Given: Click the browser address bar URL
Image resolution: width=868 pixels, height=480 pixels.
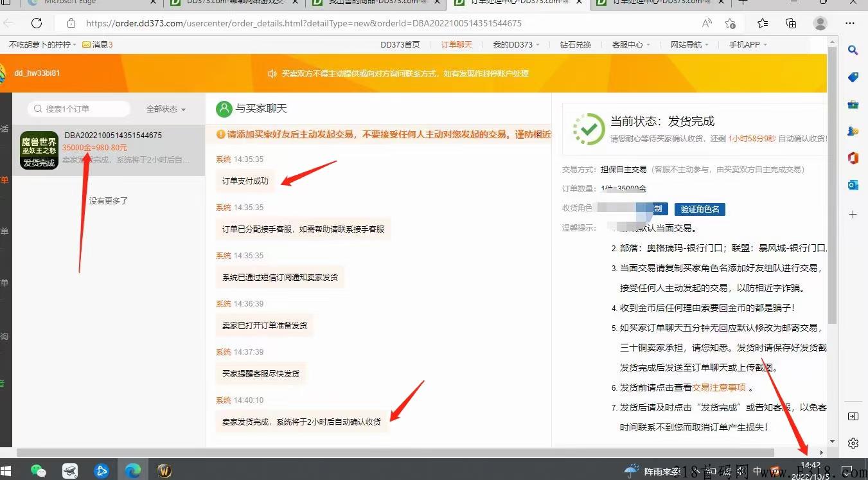Looking at the screenshot, I should click(x=303, y=23).
